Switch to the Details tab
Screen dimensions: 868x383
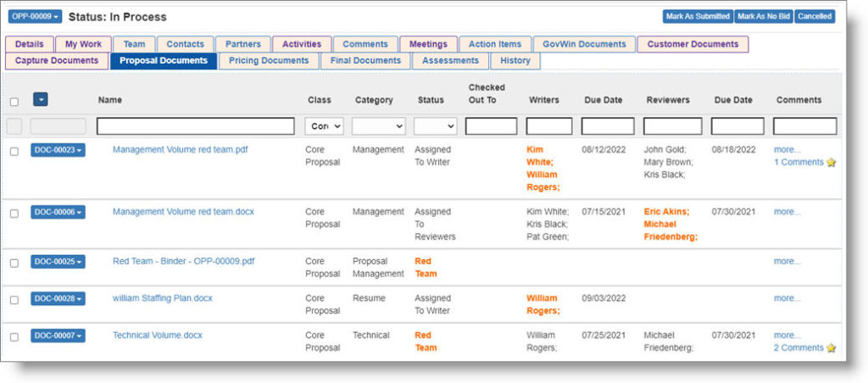pos(30,44)
